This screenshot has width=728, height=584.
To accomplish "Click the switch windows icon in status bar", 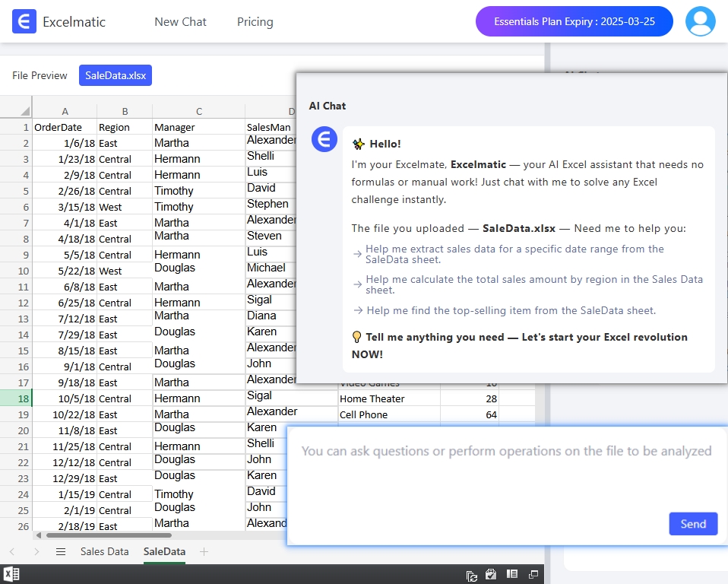I will tap(533, 575).
